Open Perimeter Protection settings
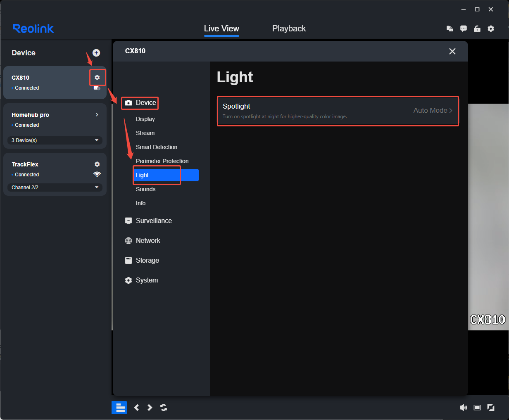Screen dimensions: 509x420 coord(162,161)
